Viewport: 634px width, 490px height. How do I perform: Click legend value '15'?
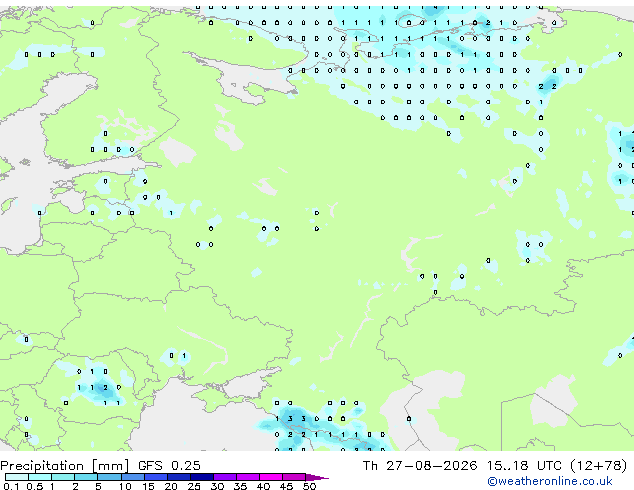click(148, 486)
